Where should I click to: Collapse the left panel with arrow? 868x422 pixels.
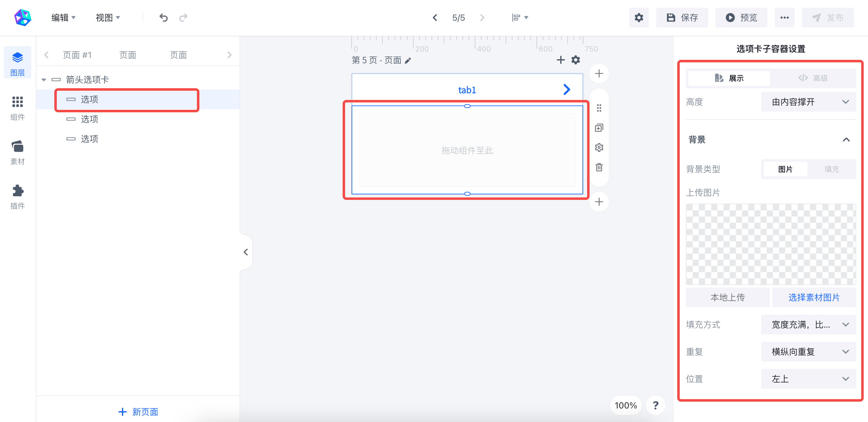pyautogui.click(x=246, y=252)
